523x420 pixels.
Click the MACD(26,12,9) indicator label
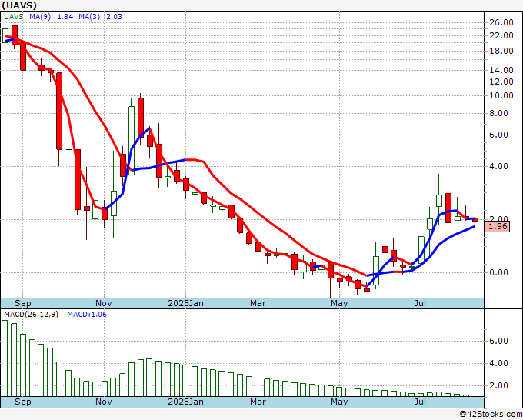click(x=31, y=315)
